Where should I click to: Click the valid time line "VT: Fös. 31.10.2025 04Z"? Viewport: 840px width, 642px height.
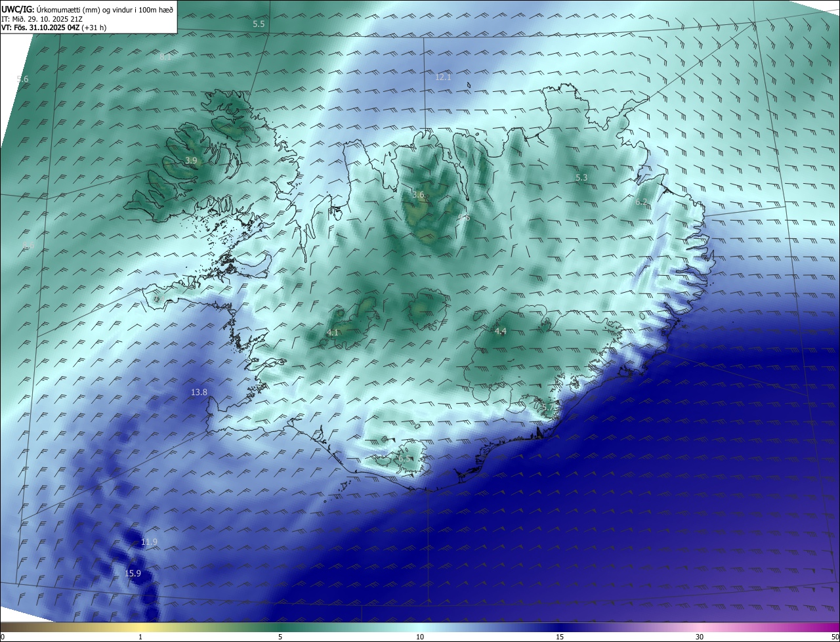[40, 28]
